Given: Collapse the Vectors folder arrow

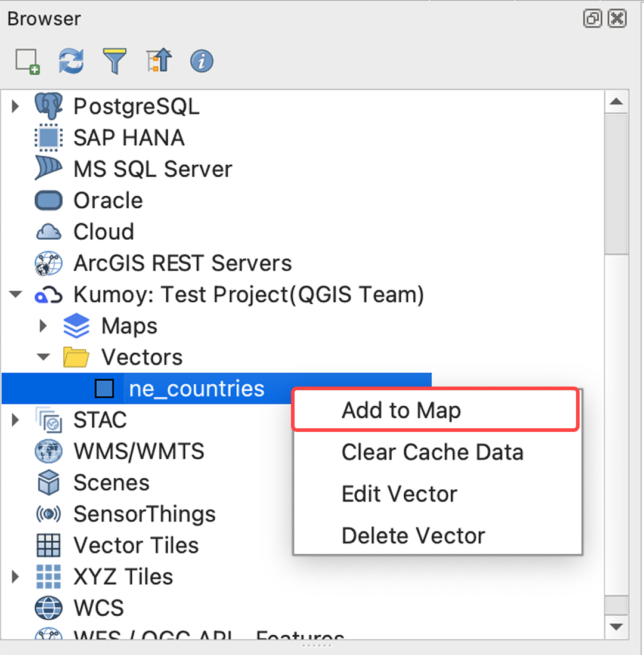Looking at the screenshot, I should 44,357.
